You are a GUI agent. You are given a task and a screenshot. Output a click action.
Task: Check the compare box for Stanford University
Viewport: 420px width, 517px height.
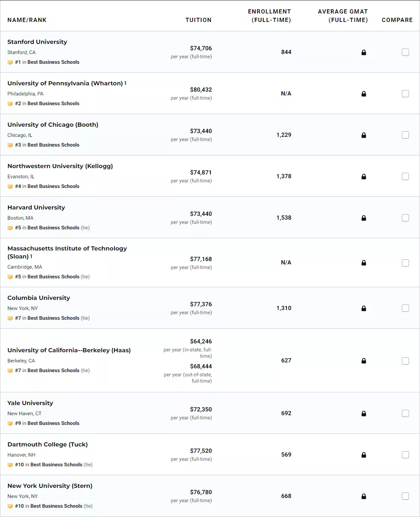(405, 52)
